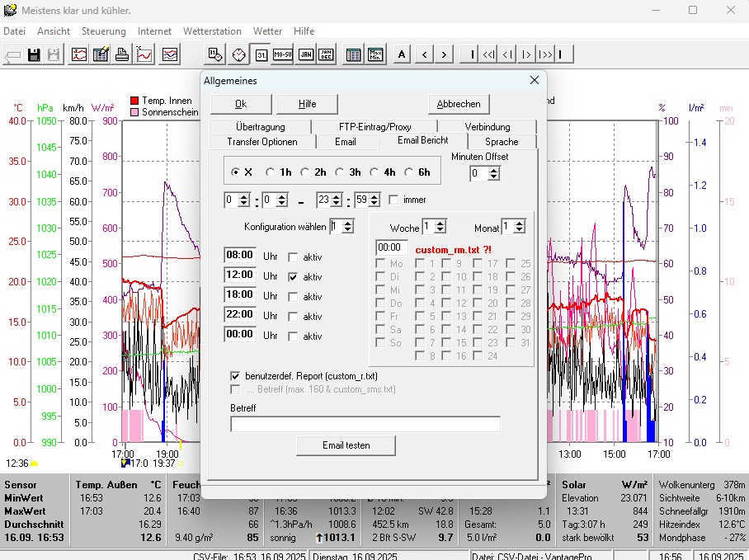Screen dimensions: 749x560
Task: Click the floppy disk save icon
Action: 34,55
